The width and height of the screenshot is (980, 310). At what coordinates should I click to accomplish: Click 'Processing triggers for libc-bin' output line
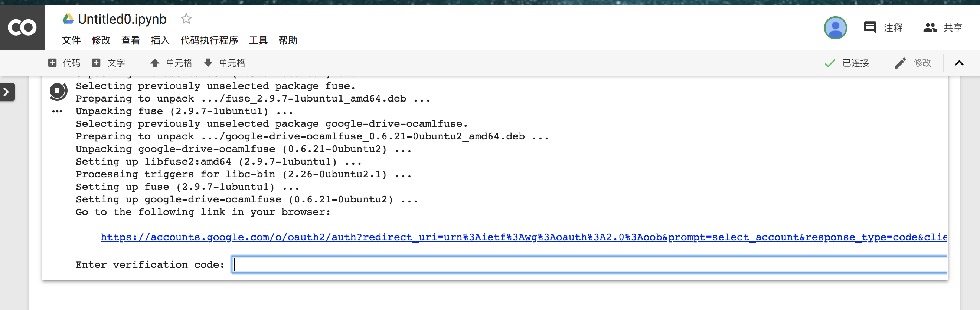click(244, 174)
